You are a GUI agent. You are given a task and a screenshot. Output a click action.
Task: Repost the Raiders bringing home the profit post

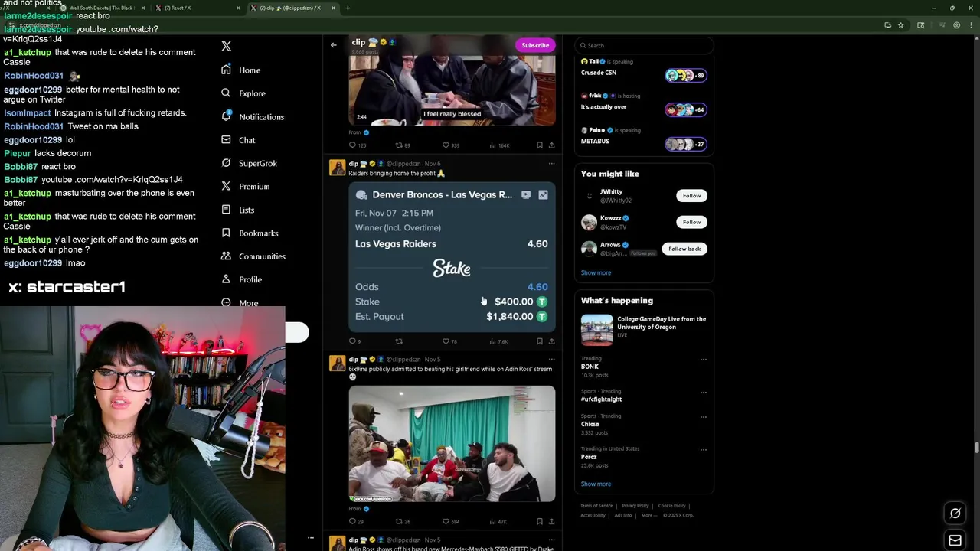(399, 341)
